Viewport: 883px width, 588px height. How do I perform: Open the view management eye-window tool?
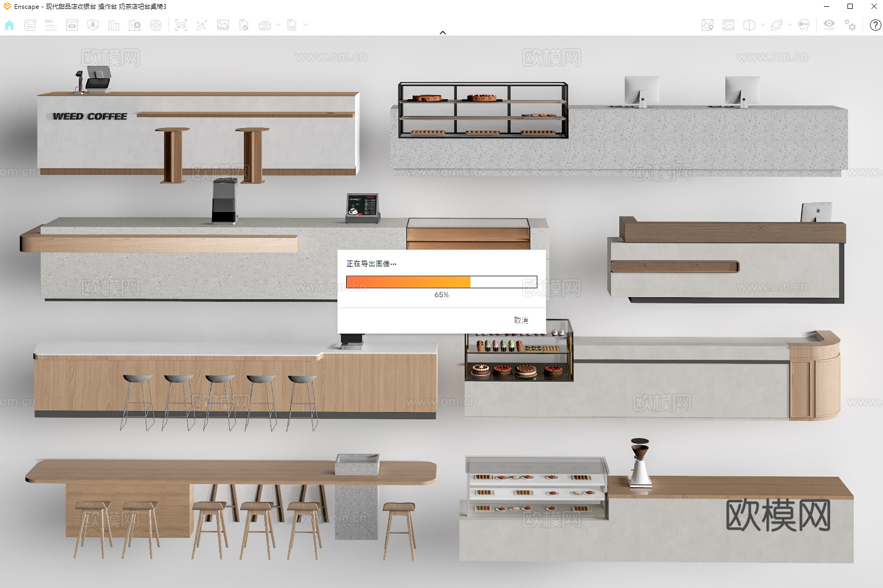72,25
